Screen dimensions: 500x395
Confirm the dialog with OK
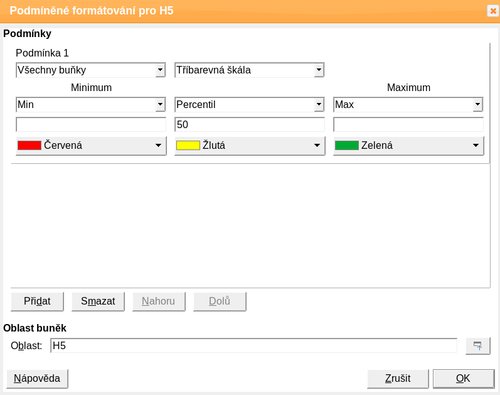point(463,379)
